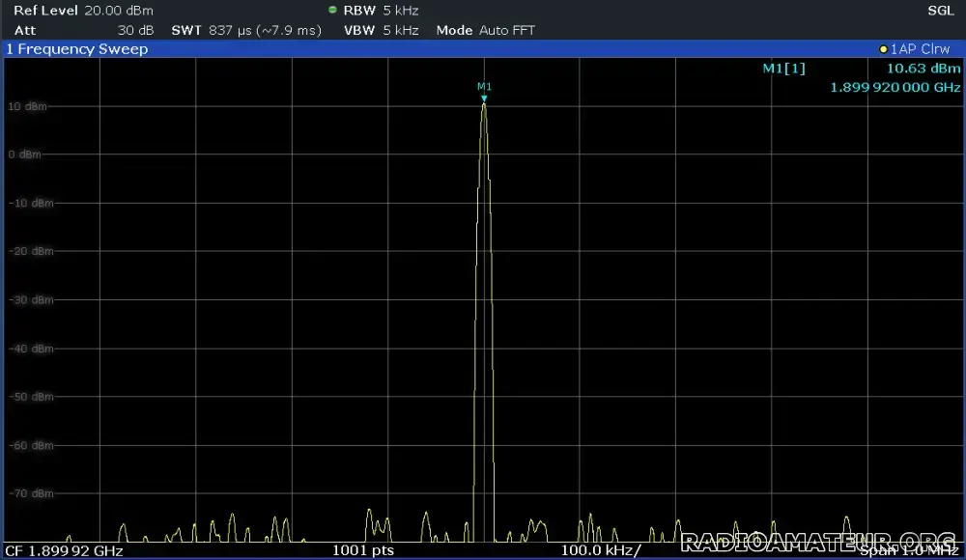The height and width of the screenshot is (560, 966).
Task: Click the 10.63 dBm marker level readout
Action: (x=923, y=69)
